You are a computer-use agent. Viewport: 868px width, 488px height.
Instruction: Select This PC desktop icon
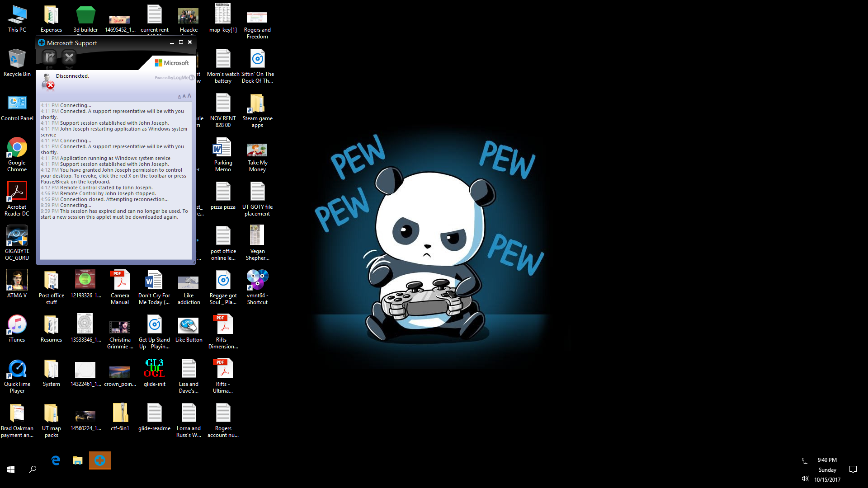point(17,19)
